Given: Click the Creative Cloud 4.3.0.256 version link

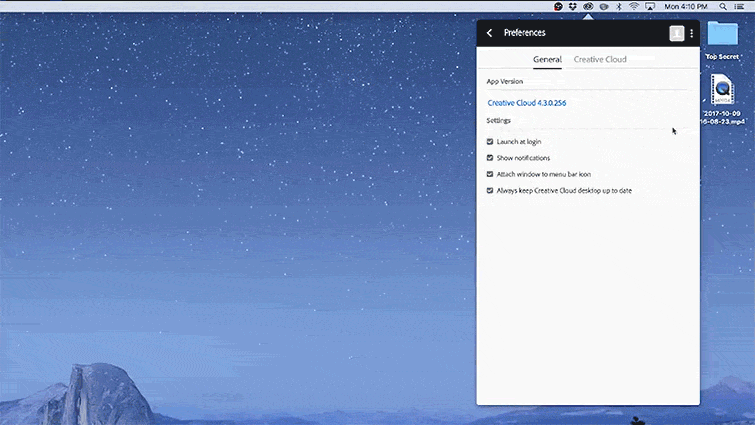Looking at the screenshot, I should click(x=527, y=103).
